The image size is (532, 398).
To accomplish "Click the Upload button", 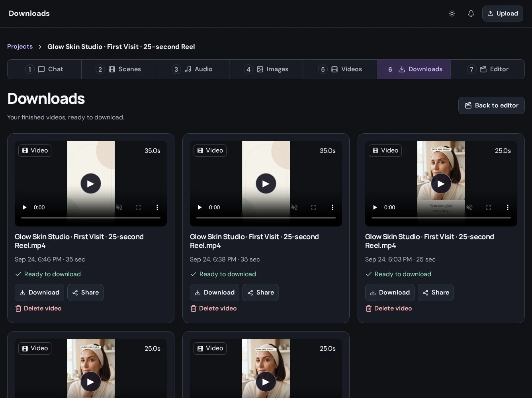I will click(503, 14).
